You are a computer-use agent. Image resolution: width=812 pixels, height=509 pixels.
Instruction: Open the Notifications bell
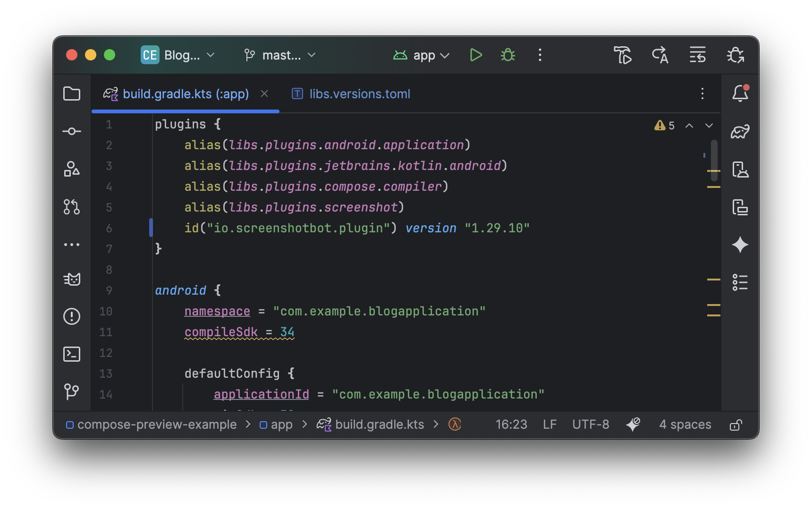tap(740, 93)
